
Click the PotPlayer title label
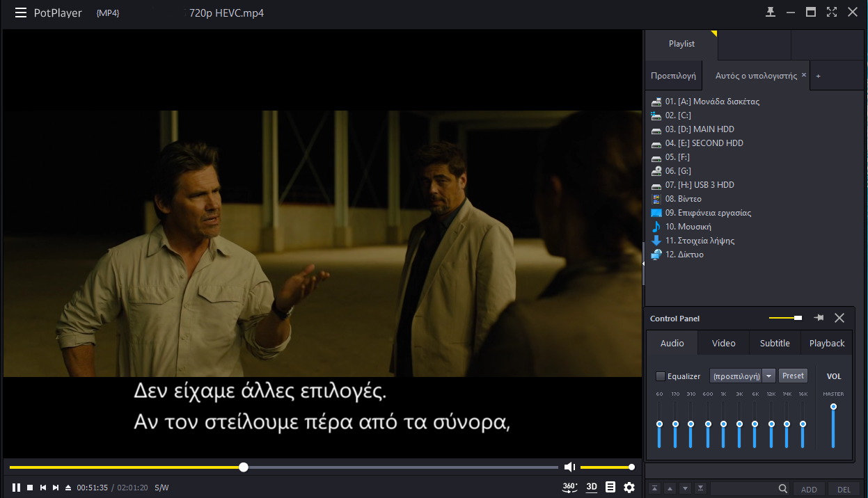click(58, 13)
